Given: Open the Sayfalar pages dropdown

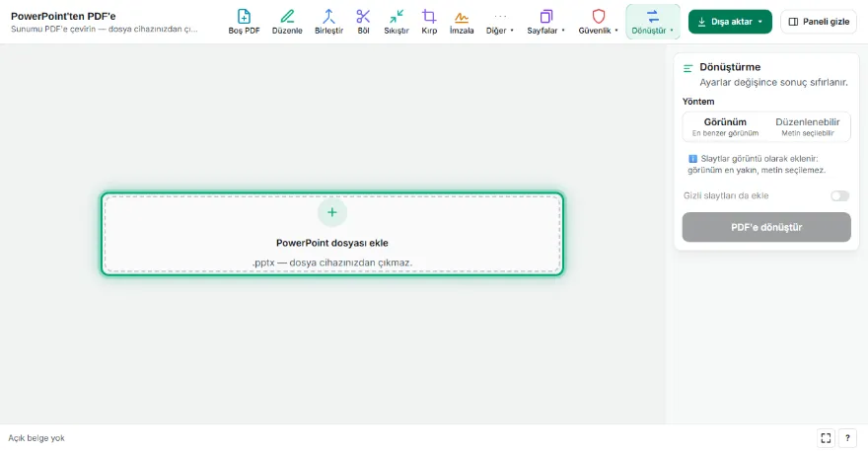Looking at the screenshot, I should [x=545, y=22].
